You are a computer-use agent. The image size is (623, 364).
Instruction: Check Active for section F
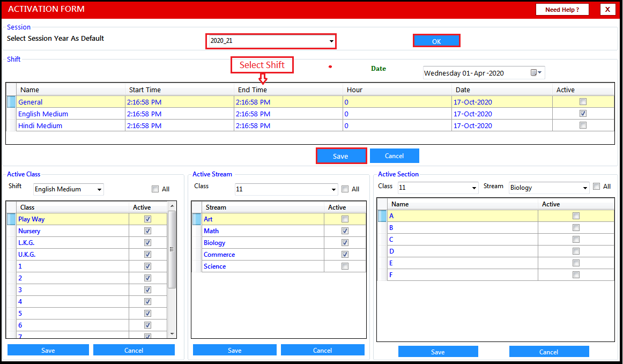pos(576,274)
